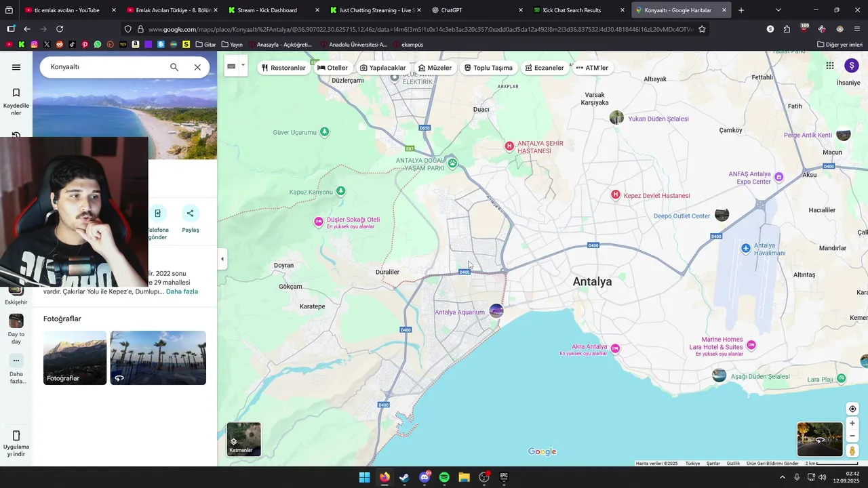Open the Google apps grid
Image resolution: width=868 pixels, height=488 pixels.
tap(830, 66)
